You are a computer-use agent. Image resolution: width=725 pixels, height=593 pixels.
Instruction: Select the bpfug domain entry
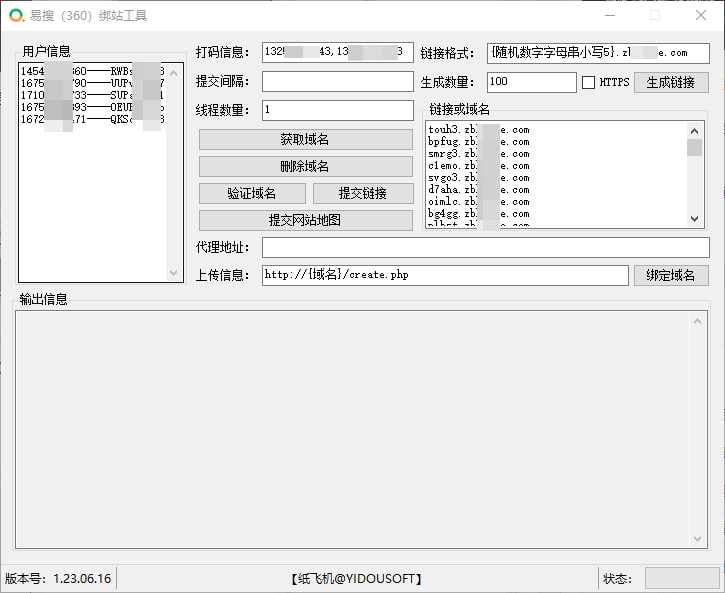click(479, 142)
